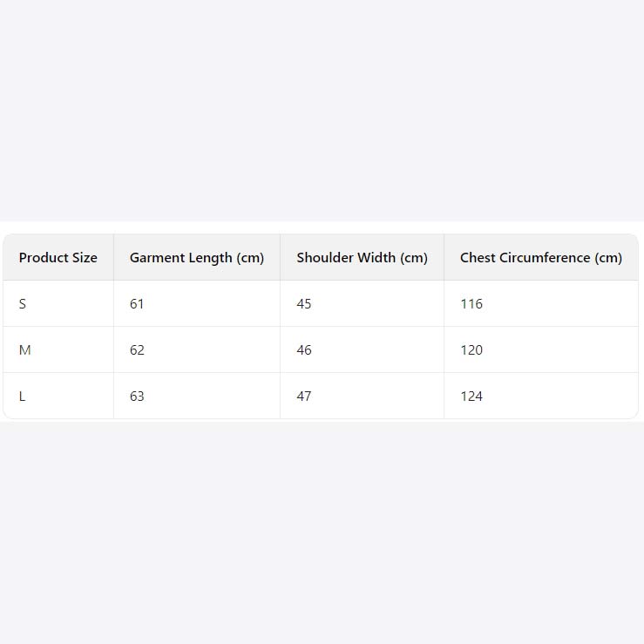
Task: Click the Garment Length (cm) column header
Action: coord(196,258)
